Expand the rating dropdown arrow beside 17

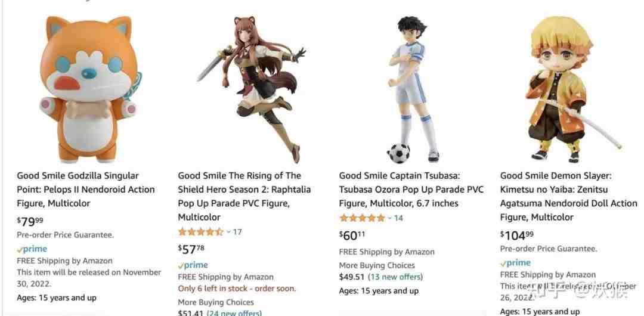228,232
